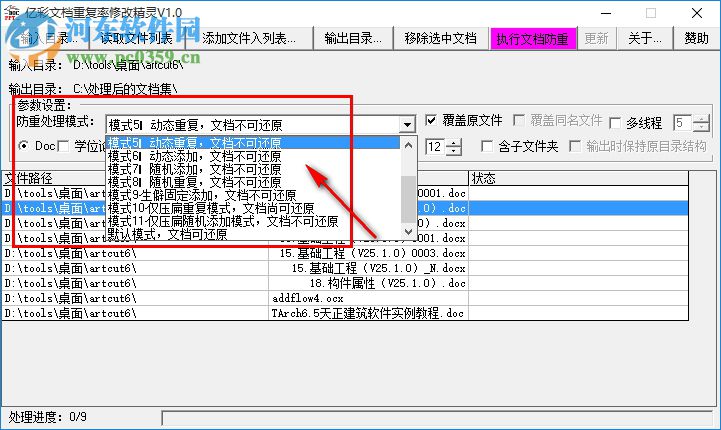This screenshot has width=721, height=430.
Task: Open the 防重处理模式 combo box arrow
Action: tap(407, 125)
